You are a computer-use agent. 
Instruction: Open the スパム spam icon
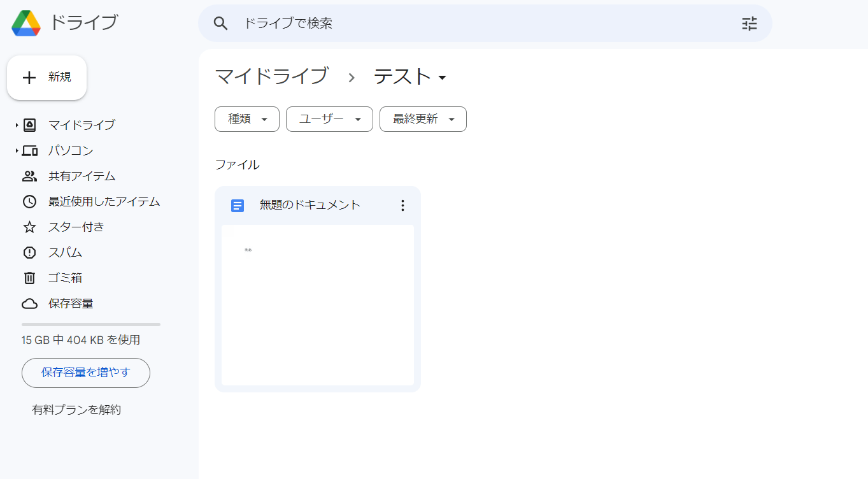click(29, 252)
